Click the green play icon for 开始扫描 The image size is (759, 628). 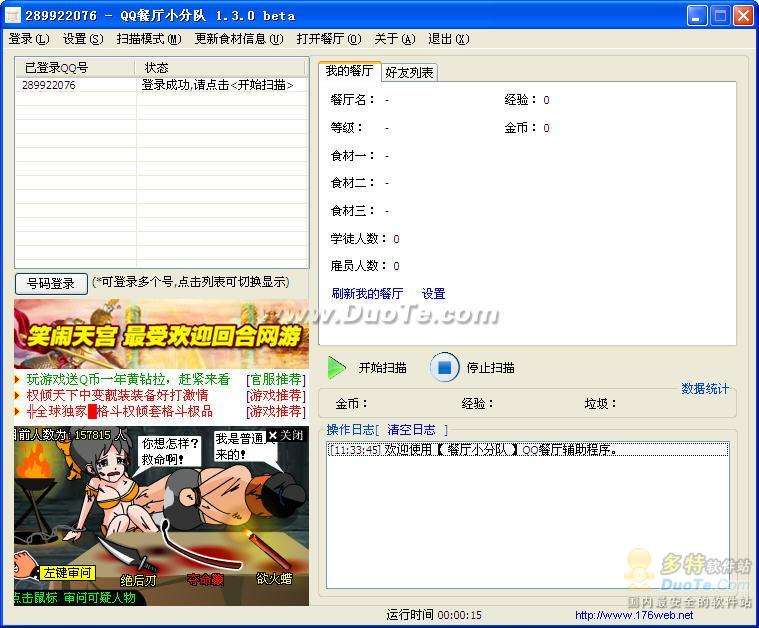pyautogui.click(x=337, y=368)
